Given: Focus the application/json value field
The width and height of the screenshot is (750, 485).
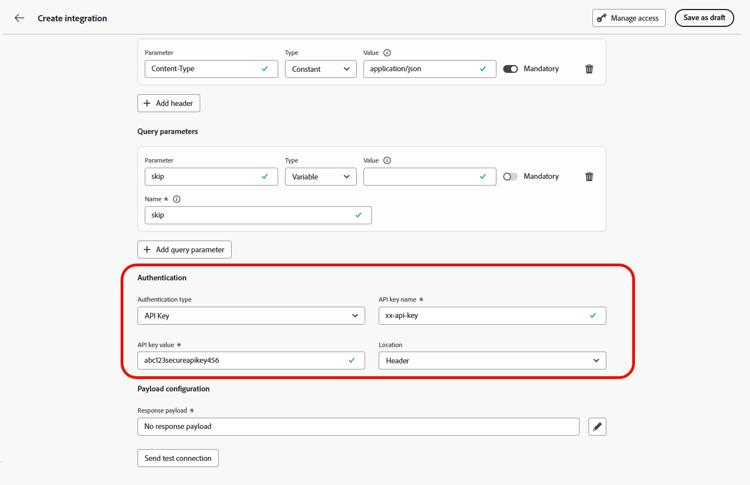Looking at the screenshot, I should point(430,69).
